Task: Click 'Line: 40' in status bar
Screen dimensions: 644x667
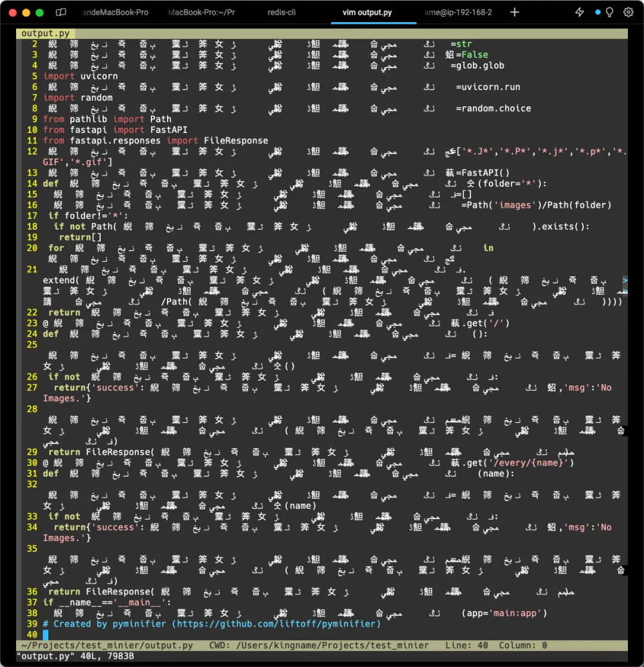Action: click(466, 646)
